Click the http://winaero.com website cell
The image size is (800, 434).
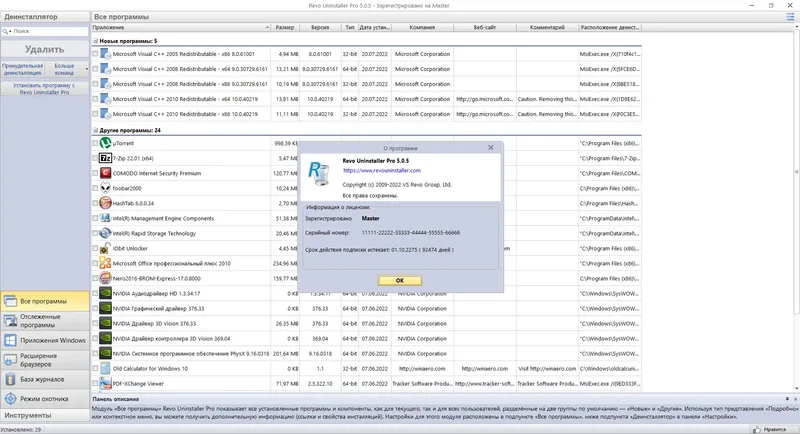(485, 368)
